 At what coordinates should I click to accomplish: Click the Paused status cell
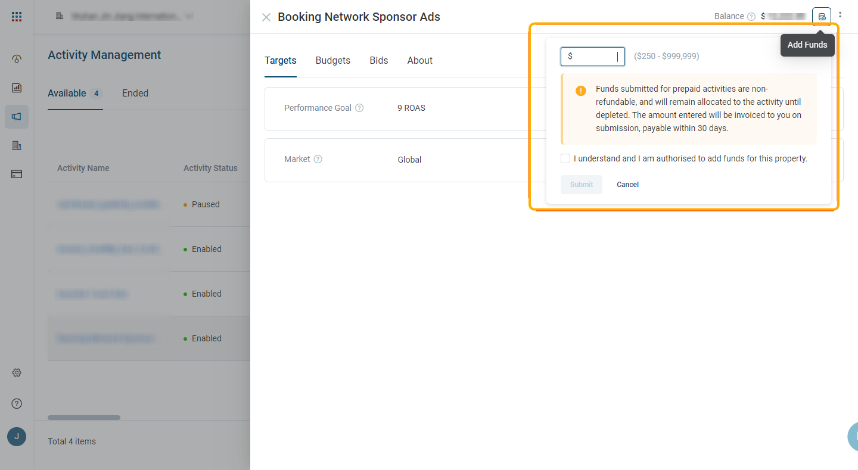(x=201, y=205)
